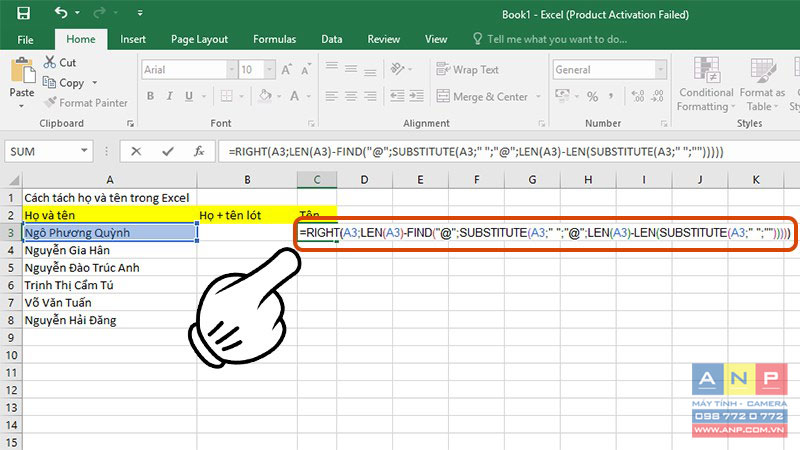Open the Formulas tab
Screen dimensions: 800x450
(x=274, y=39)
